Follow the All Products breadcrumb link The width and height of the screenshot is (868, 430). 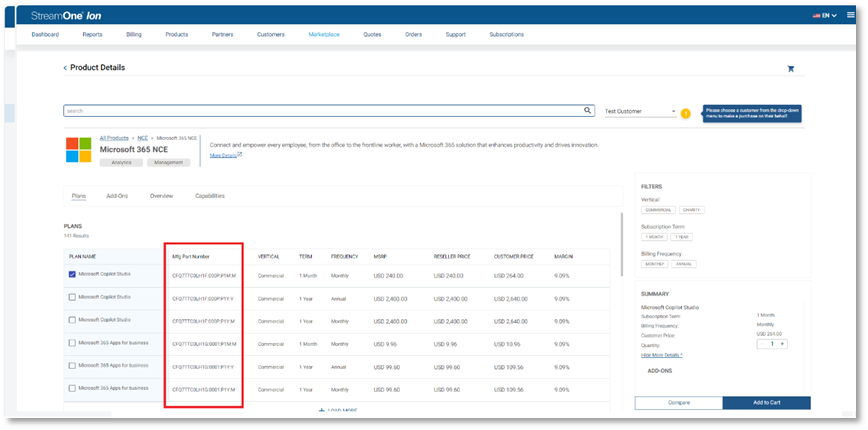point(114,138)
